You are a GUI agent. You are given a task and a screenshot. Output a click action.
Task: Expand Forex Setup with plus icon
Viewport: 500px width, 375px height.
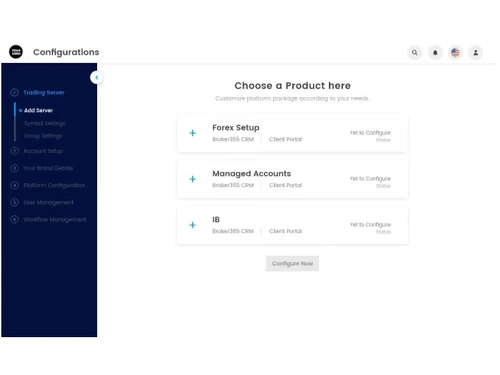192,133
